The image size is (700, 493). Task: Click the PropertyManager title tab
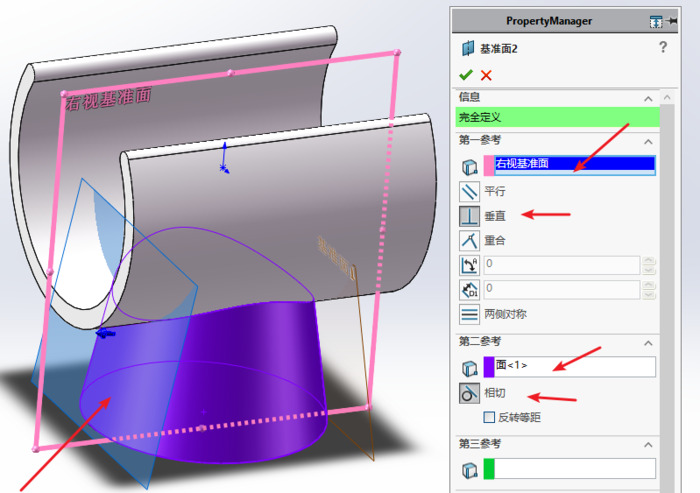click(x=549, y=20)
